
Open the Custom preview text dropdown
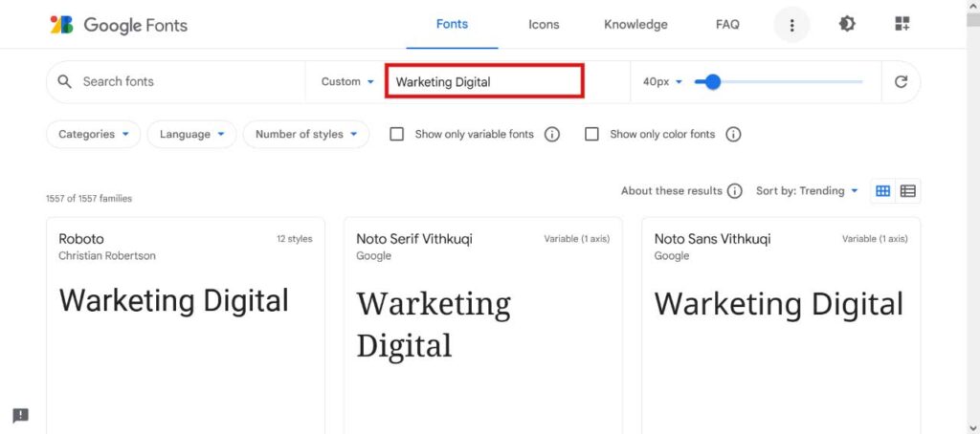tap(347, 82)
